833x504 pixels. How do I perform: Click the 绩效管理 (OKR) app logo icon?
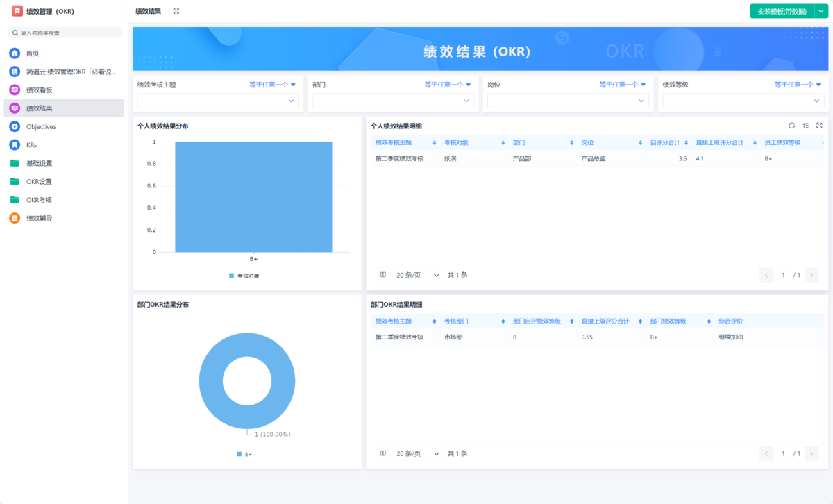coord(17,11)
